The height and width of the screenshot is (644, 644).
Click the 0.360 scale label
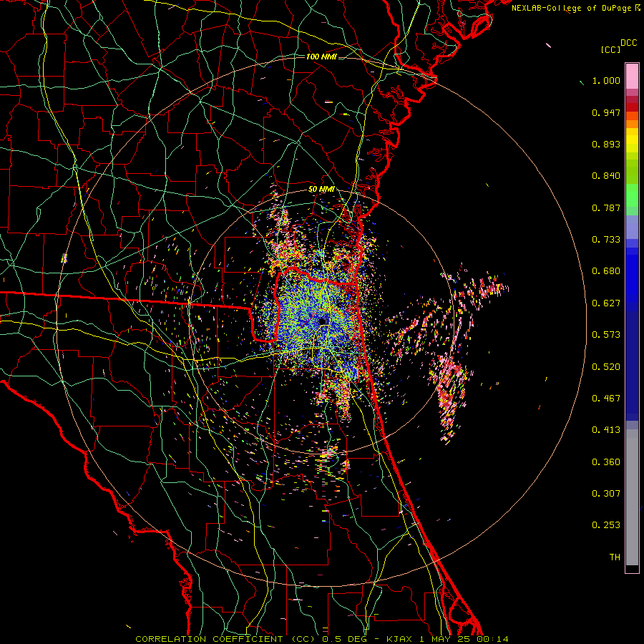606,462
